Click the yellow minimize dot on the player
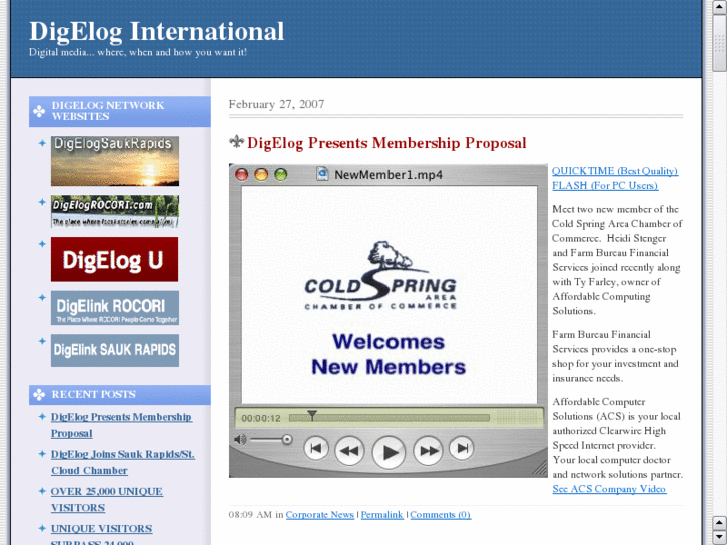Viewport: 727px width, 545px height. pos(261,174)
